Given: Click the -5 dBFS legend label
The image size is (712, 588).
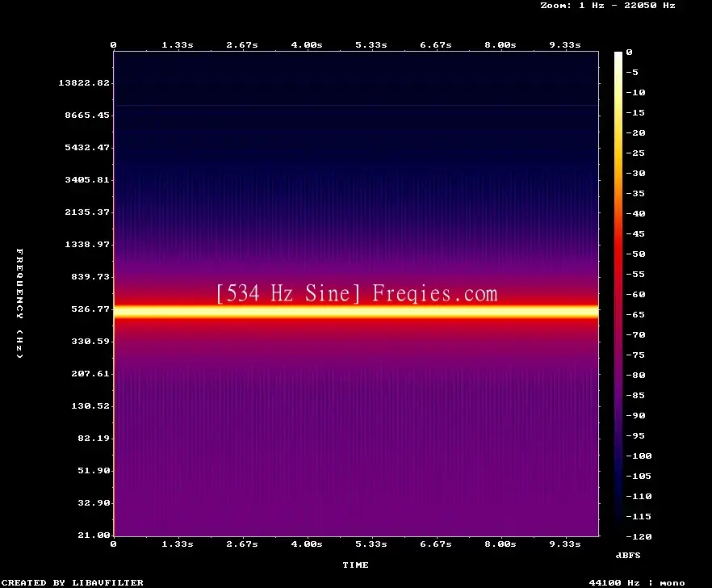Looking at the screenshot, I should coord(632,72).
